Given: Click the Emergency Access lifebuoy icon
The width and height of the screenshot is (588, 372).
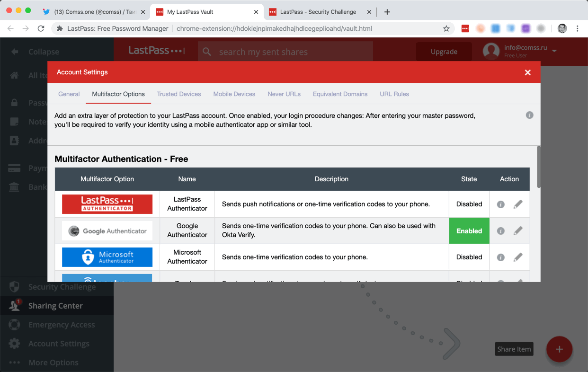Looking at the screenshot, I should (14, 325).
